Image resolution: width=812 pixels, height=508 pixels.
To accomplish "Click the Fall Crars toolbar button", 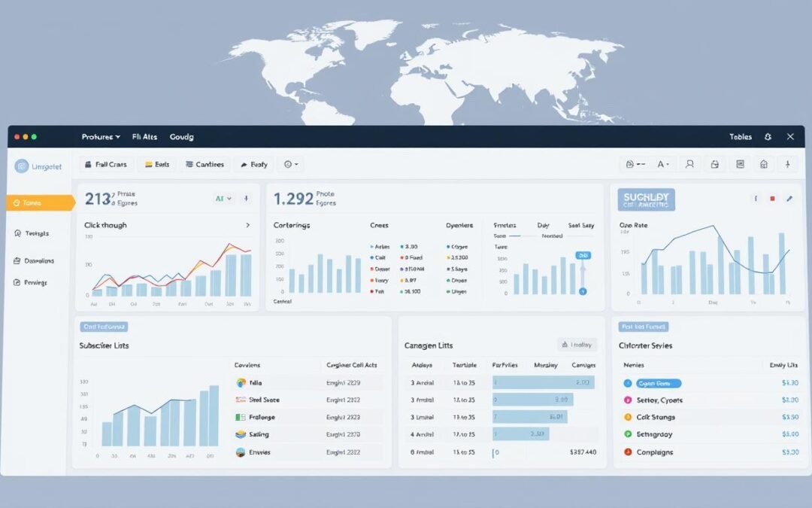I will 105,164.
